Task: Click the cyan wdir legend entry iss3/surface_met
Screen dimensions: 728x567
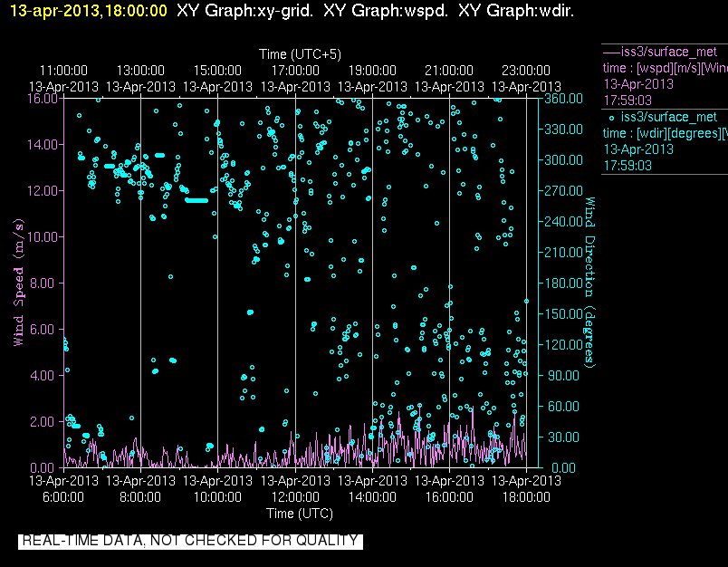Action: pos(669,117)
